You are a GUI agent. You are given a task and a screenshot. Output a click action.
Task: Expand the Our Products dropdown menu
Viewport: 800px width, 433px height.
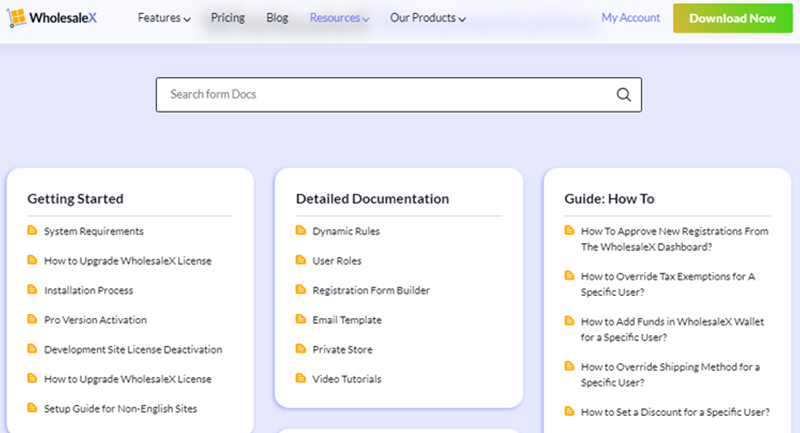pos(428,18)
